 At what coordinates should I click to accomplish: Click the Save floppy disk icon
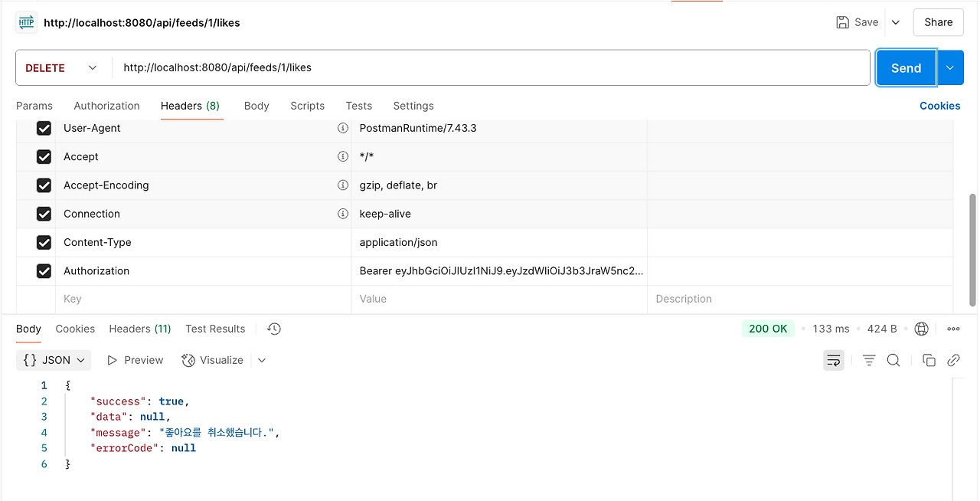[x=843, y=22]
